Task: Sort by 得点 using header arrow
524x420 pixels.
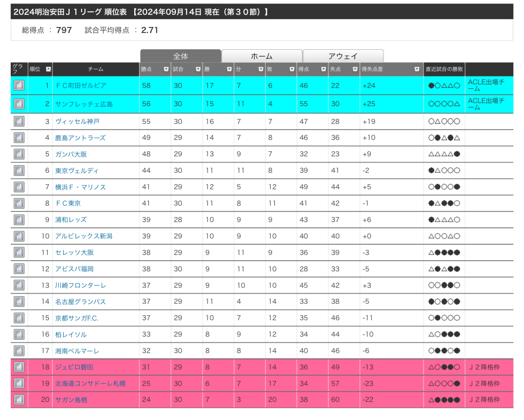Action: (323, 69)
